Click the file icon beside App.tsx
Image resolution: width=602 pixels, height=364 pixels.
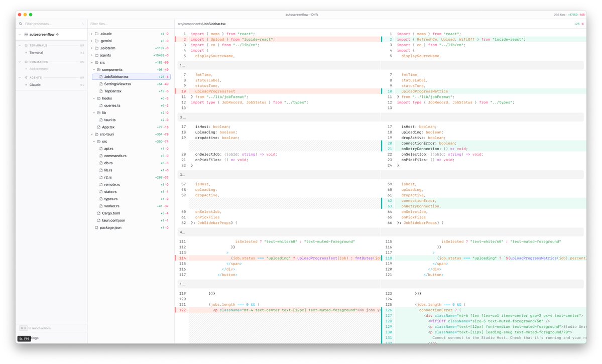pyautogui.click(x=99, y=127)
